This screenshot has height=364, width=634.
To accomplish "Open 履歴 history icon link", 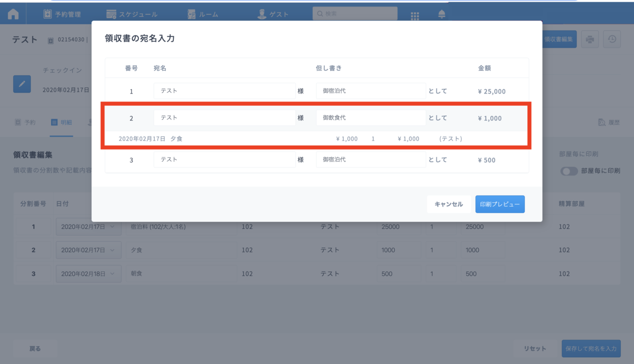I will 609,123.
